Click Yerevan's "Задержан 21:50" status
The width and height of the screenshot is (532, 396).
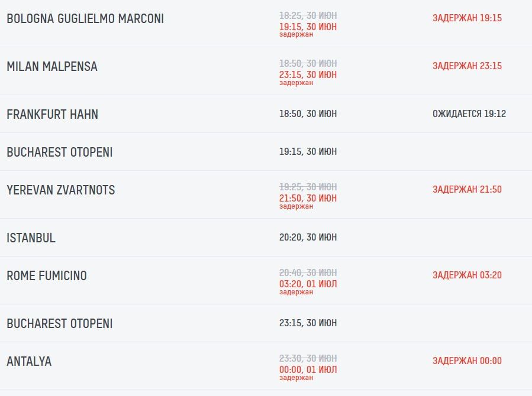pyautogui.click(x=467, y=190)
